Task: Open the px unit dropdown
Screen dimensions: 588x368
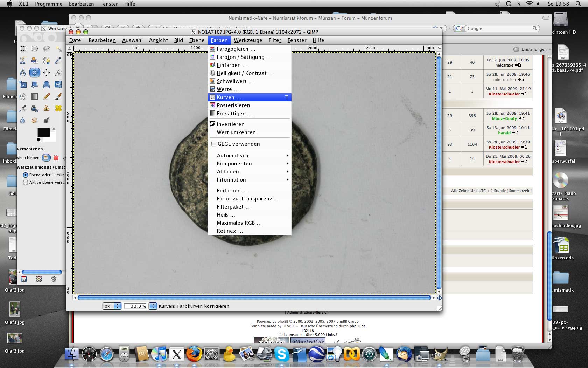Action: (x=112, y=306)
